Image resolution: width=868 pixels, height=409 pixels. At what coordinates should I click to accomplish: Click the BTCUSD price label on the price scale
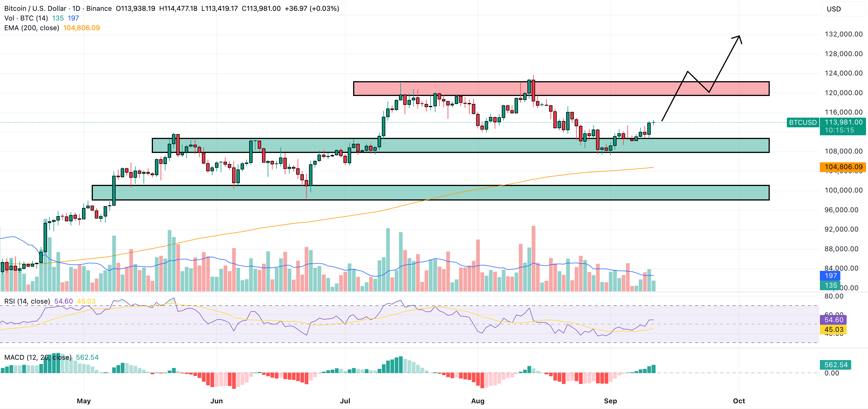pos(803,123)
